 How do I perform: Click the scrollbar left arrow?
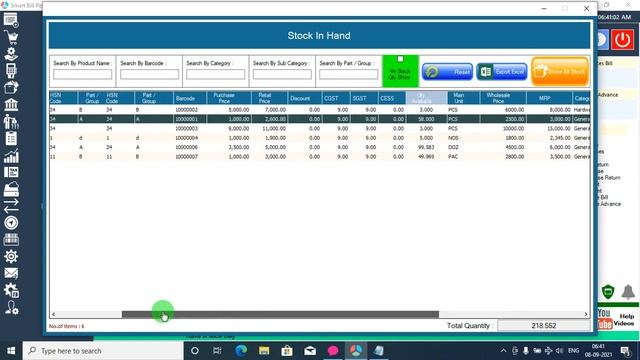pos(53,314)
